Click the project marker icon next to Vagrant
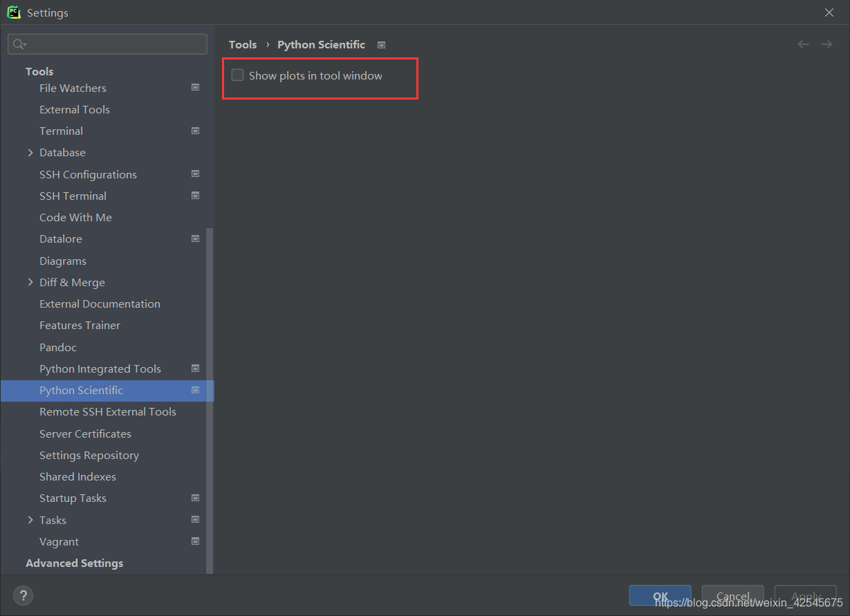The height and width of the screenshot is (616, 850). pyautogui.click(x=195, y=541)
